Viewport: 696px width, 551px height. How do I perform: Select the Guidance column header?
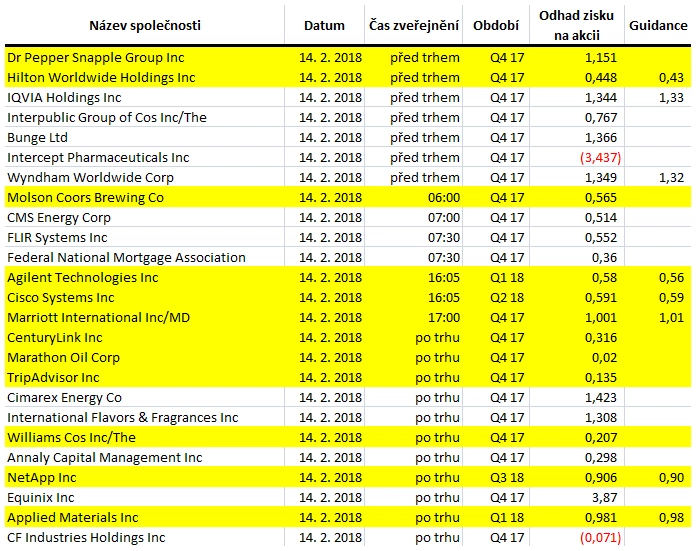(658, 25)
